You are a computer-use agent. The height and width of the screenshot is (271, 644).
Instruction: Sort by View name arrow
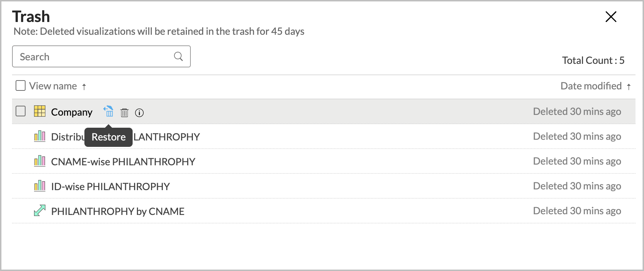84,87
